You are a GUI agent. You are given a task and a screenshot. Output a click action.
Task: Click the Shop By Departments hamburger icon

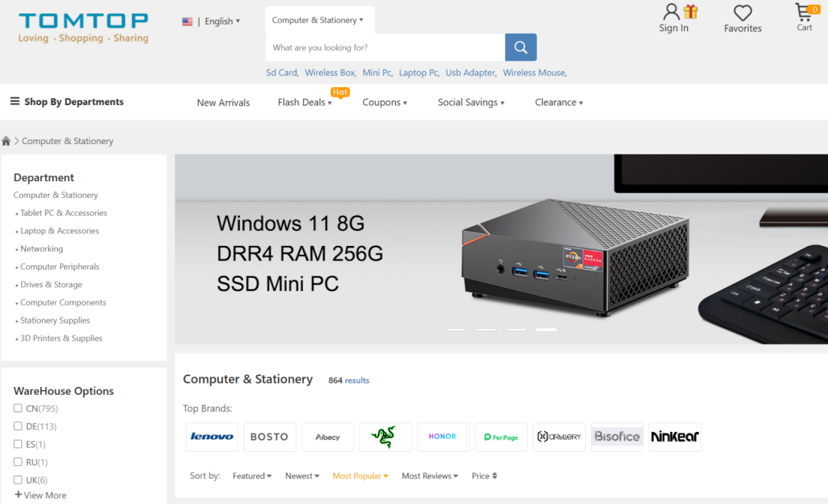tap(15, 101)
